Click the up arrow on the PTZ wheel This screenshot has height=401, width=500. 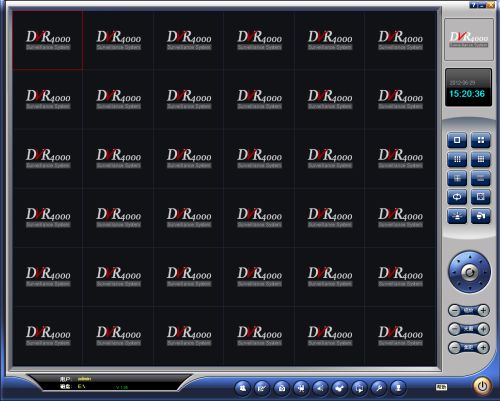[470, 257]
